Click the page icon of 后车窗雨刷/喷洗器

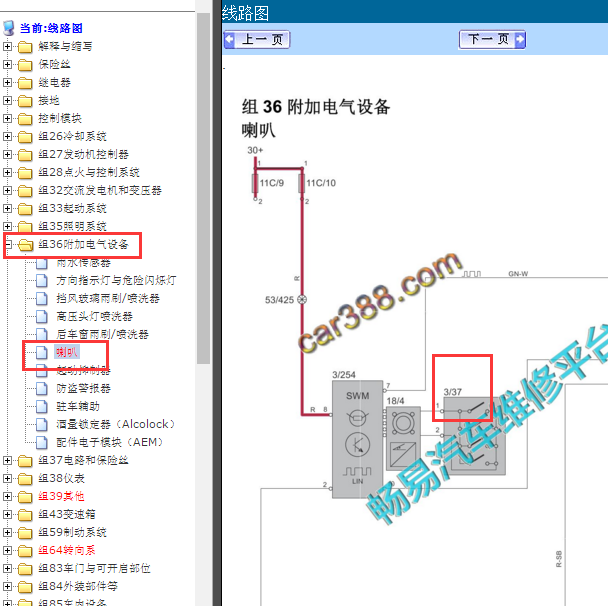41,335
